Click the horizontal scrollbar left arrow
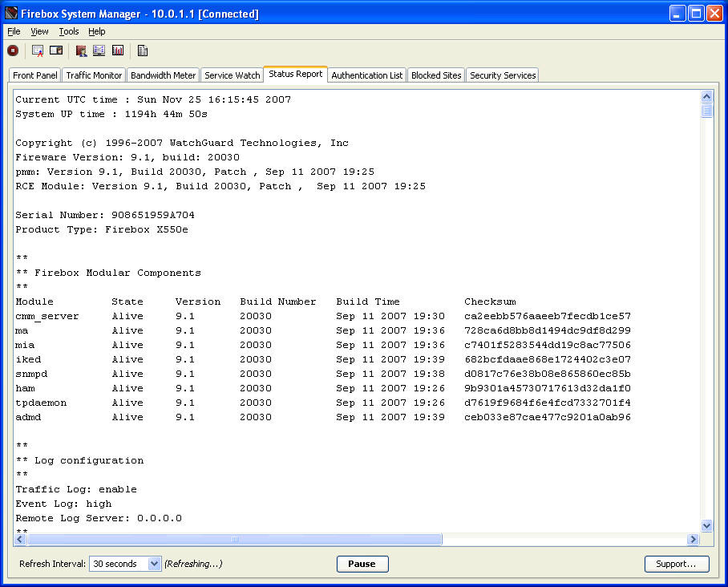 click(20, 539)
